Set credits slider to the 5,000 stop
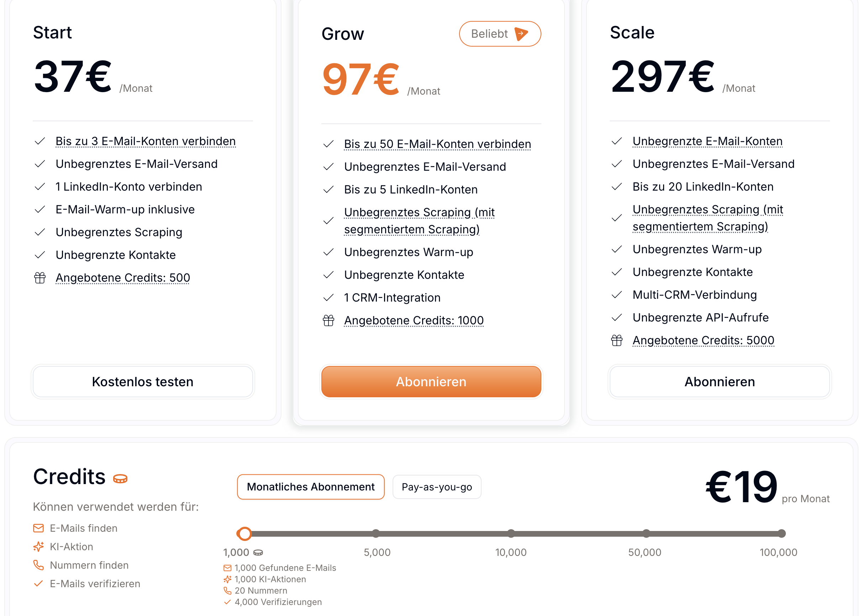Viewport: 867px width, 616px height. tap(376, 534)
